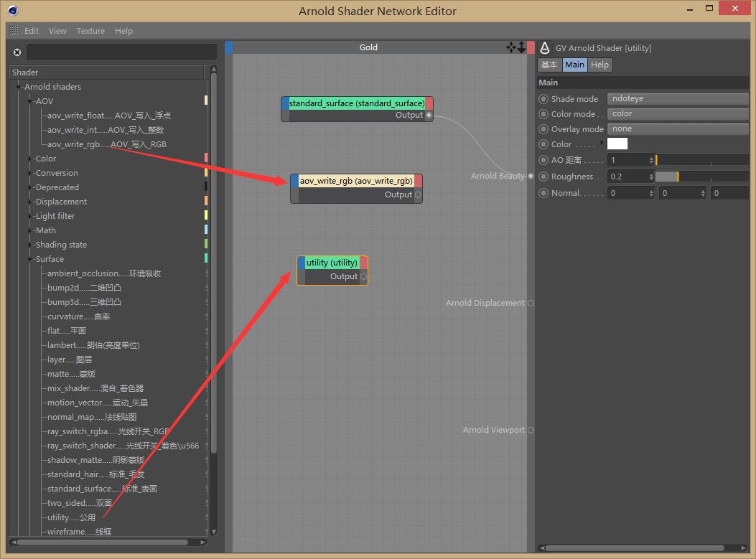Switch to the Help tab in shader panel
756x559 pixels.
[x=599, y=65]
